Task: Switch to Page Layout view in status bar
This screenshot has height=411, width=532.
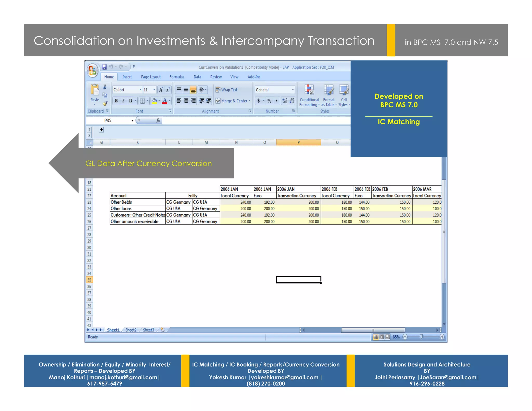Action: click(x=381, y=337)
